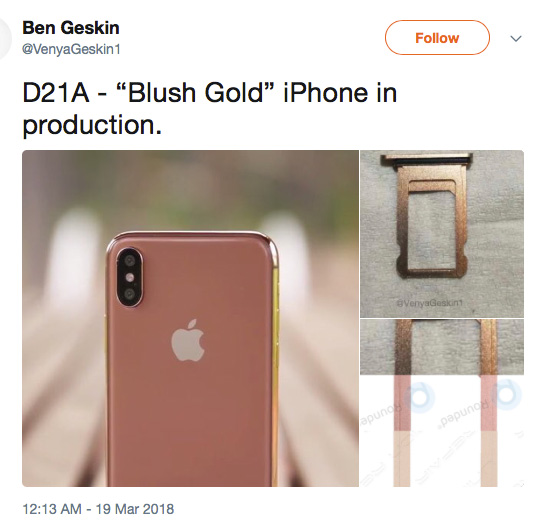Image resolution: width=540 pixels, height=525 pixels.
Task: Click the @VenyaGeskin1 watermark in tray photo
Action: click(x=430, y=303)
